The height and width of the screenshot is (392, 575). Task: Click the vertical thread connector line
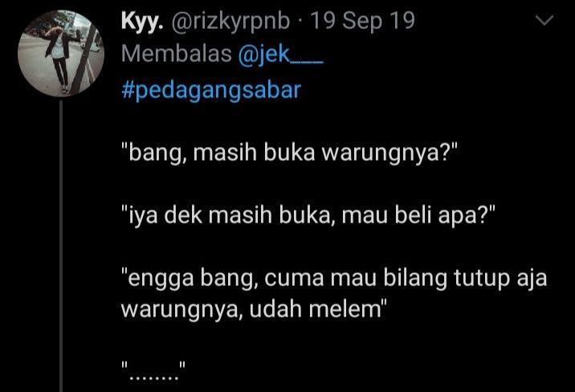pyautogui.click(x=61, y=246)
